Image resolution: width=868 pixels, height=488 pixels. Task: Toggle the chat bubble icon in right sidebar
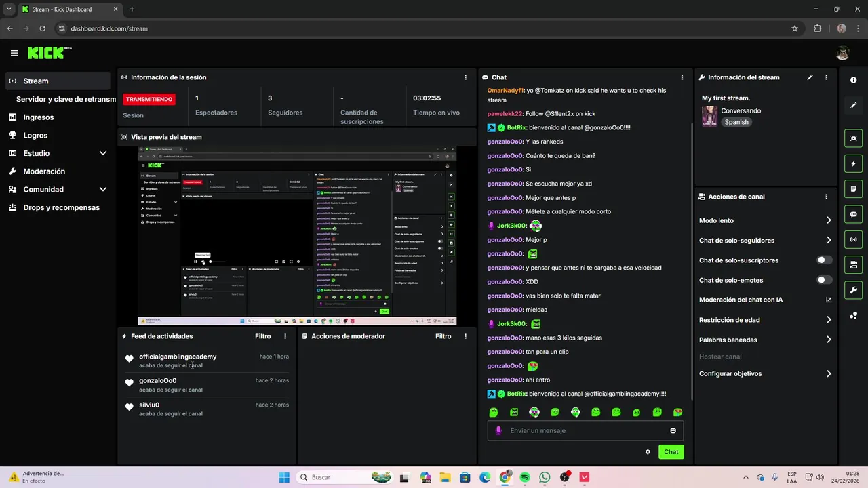[853, 214]
